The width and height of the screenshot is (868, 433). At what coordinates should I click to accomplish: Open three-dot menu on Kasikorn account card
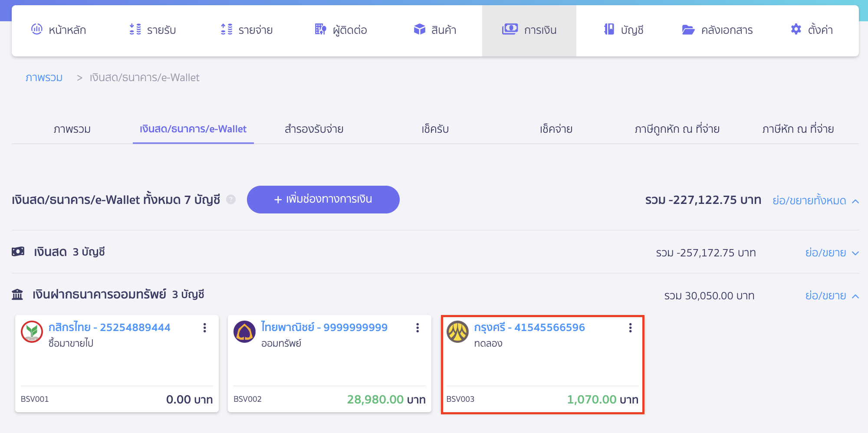click(x=204, y=328)
